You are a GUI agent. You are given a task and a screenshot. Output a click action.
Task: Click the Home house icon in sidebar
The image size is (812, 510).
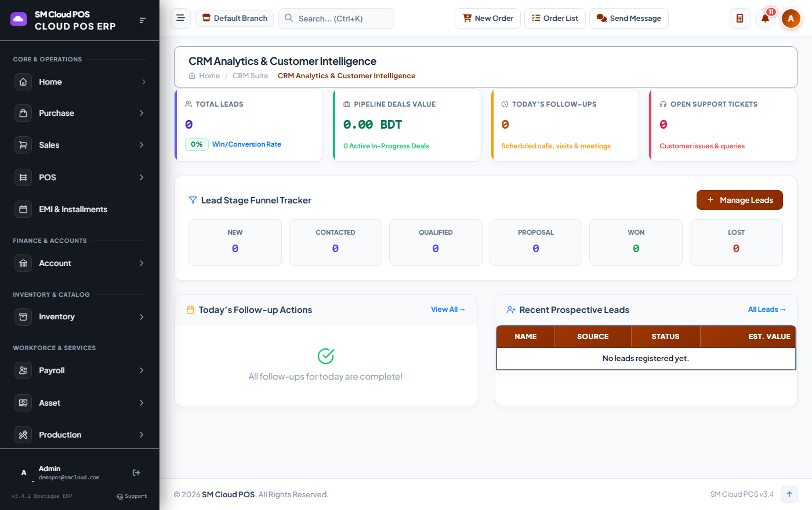23,82
